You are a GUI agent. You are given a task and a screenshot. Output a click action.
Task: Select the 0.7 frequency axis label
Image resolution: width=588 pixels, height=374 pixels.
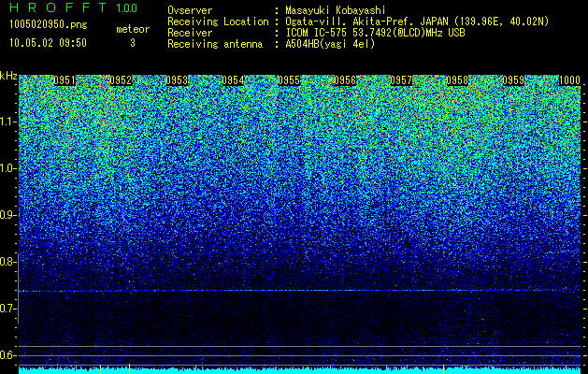coord(7,309)
